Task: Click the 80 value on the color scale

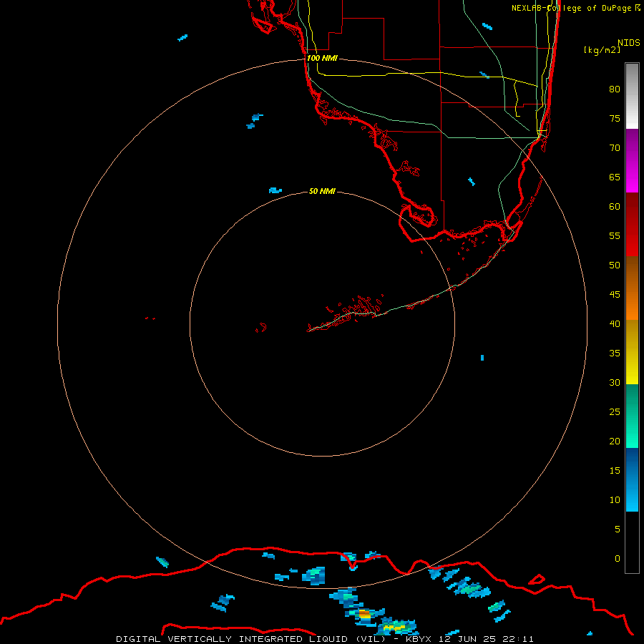Action: tap(615, 89)
